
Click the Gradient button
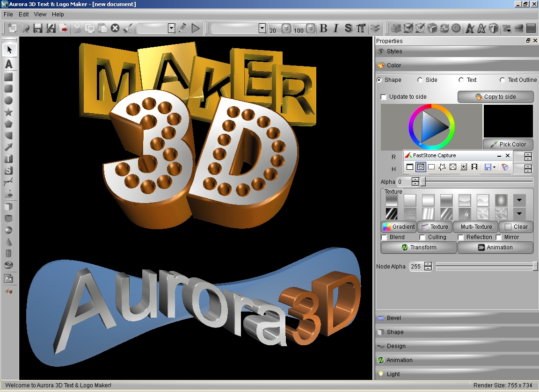pyautogui.click(x=399, y=227)
